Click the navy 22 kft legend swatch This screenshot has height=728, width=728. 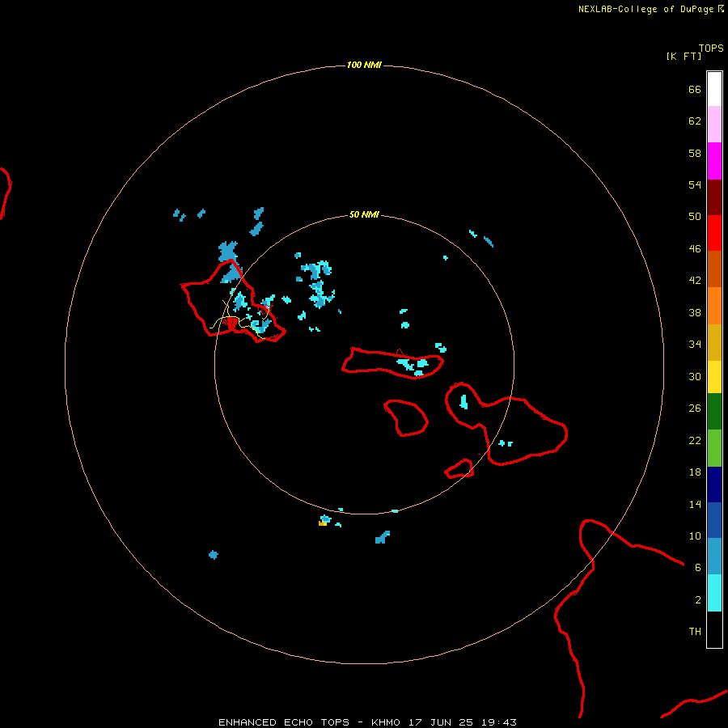(x=714, y=485)
